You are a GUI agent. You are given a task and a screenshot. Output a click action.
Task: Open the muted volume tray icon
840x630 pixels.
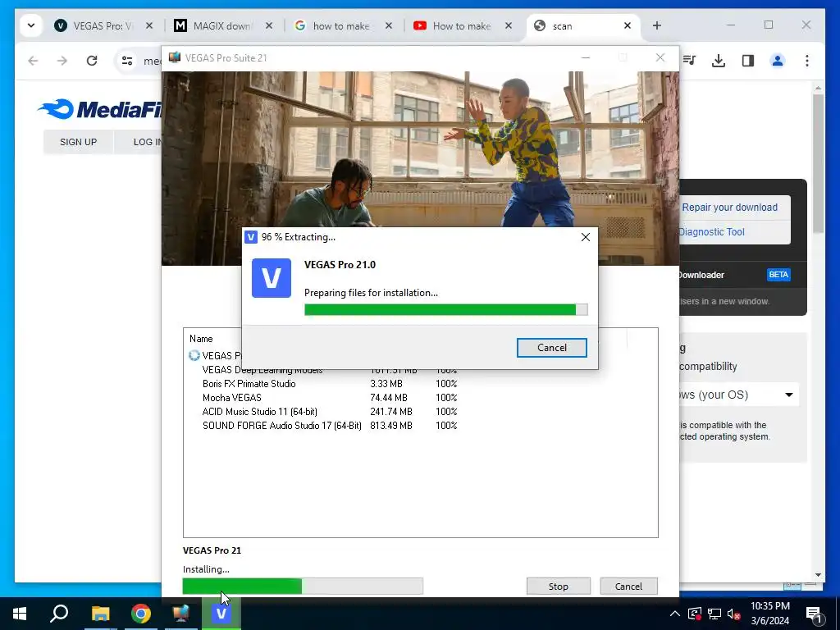(734, 614)
